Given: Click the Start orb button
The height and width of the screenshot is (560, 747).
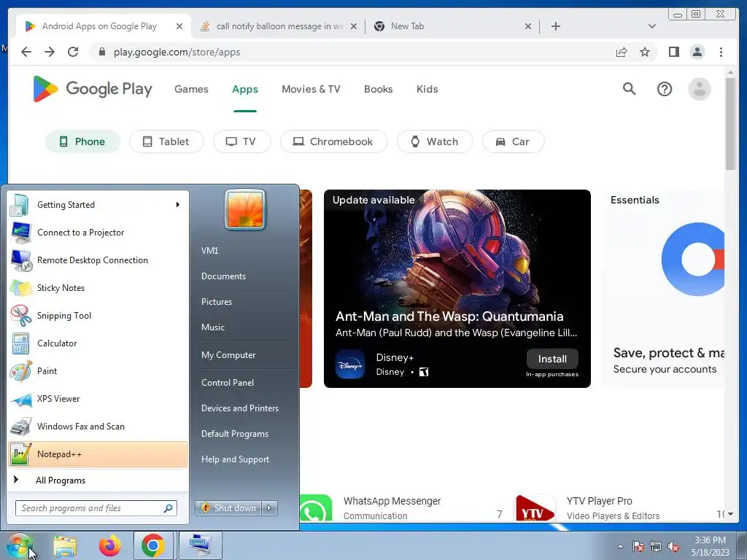Looking at the screenshot, I should (18, 545).
